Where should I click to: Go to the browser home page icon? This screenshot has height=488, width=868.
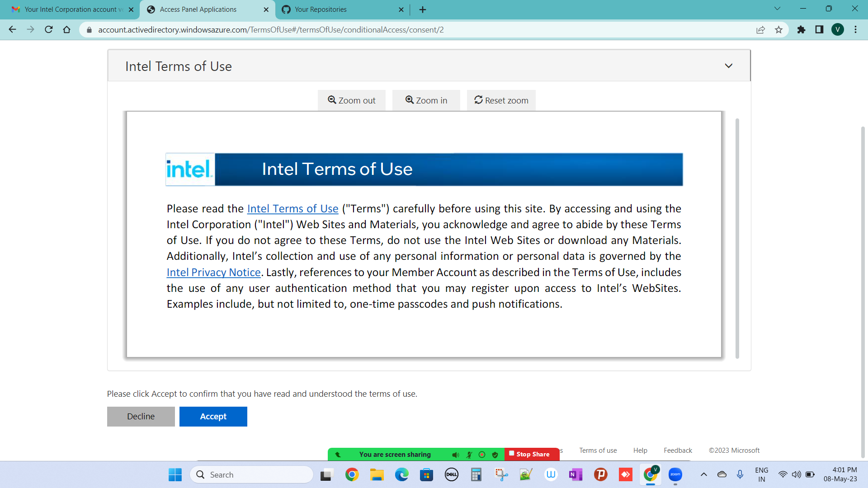[x=67, y=30]
